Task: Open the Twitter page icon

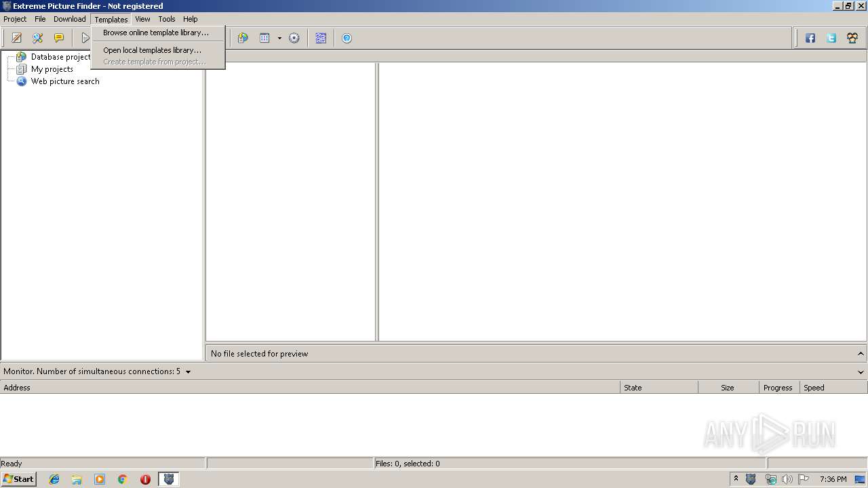Action: [x=831, y=38]
